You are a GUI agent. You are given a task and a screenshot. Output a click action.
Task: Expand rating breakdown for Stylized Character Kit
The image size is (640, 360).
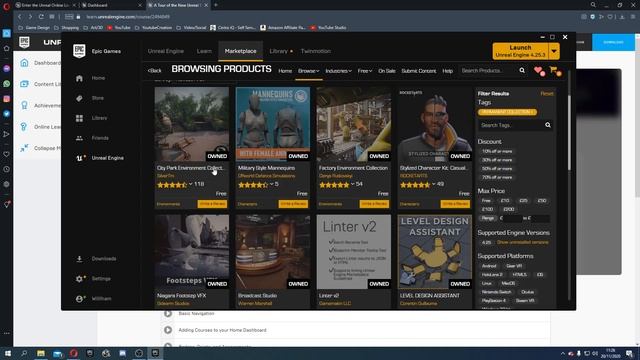click(x=433, y=184)
